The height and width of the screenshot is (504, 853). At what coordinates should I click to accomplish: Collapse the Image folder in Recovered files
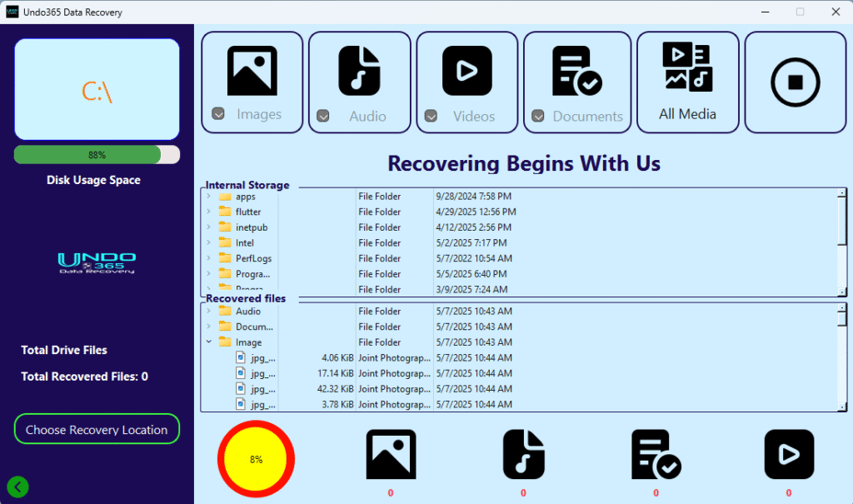[208, 342]
